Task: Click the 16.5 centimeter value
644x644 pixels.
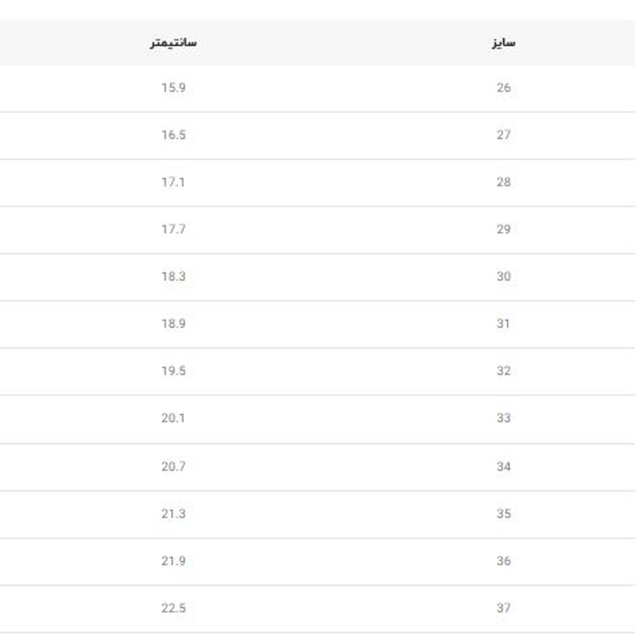Action: (173, 135)
